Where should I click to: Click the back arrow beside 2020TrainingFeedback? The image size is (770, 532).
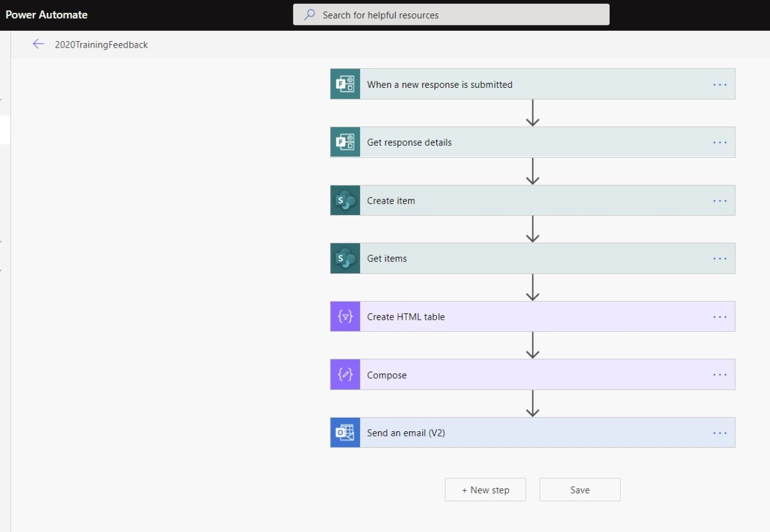click(38, 44)
